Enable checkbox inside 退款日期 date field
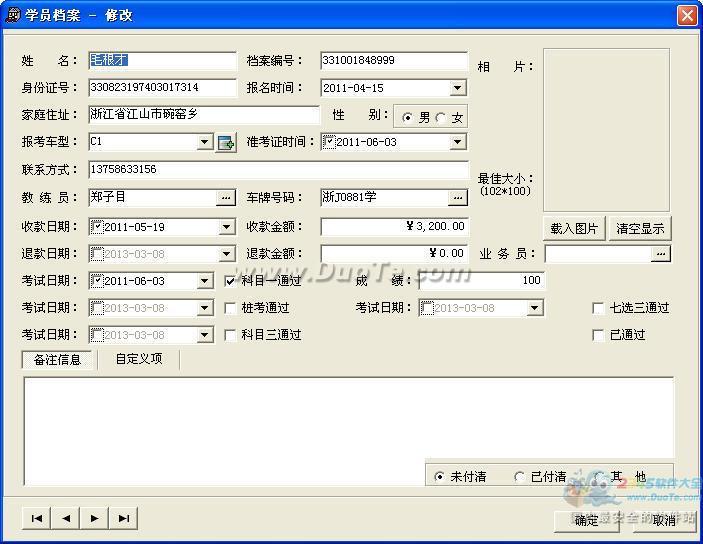 [x=97, y=254]
